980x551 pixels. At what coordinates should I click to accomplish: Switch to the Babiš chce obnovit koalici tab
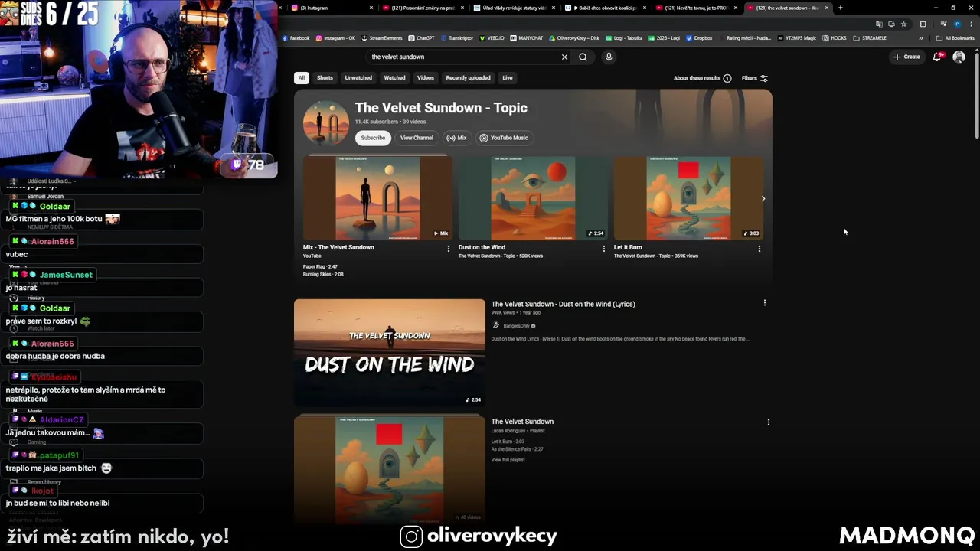pyautogui.click(x=605, y=8)
